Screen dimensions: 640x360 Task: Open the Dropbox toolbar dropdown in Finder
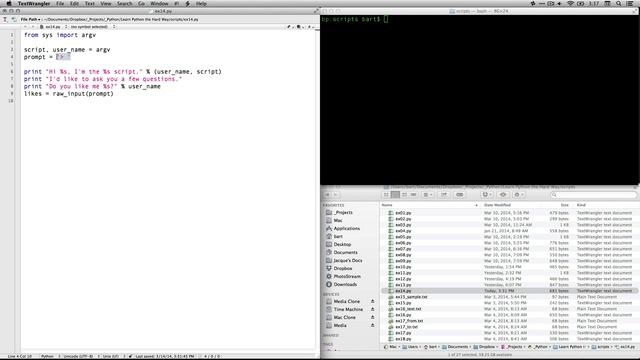[x=486, y=195]
